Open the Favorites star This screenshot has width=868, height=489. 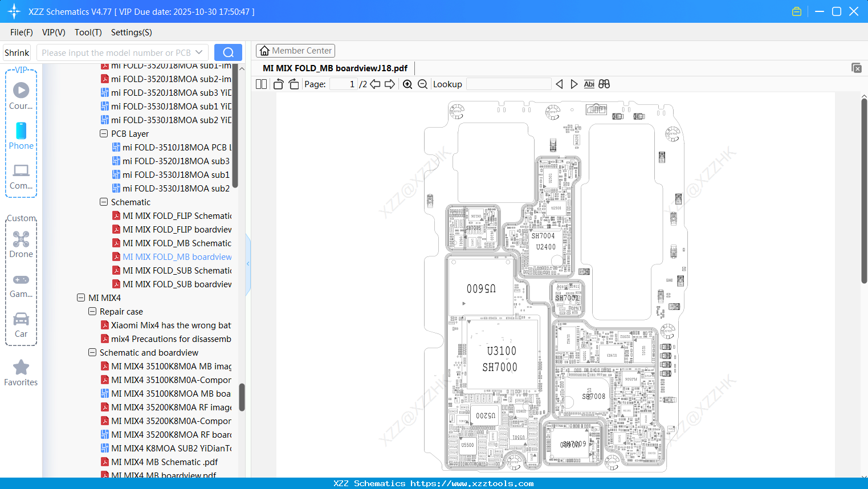pyautogui.click(x=21, y=373)
